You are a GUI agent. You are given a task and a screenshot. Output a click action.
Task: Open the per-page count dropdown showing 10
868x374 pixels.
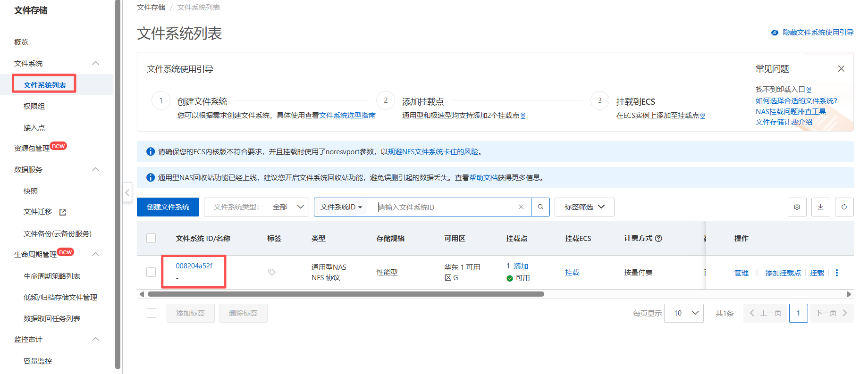point(684,313)
